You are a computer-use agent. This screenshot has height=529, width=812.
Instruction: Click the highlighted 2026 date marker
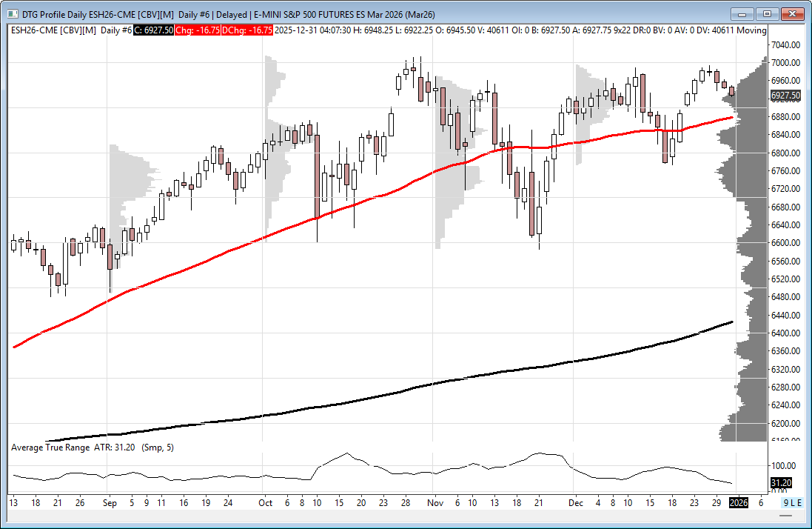(738, 502)
